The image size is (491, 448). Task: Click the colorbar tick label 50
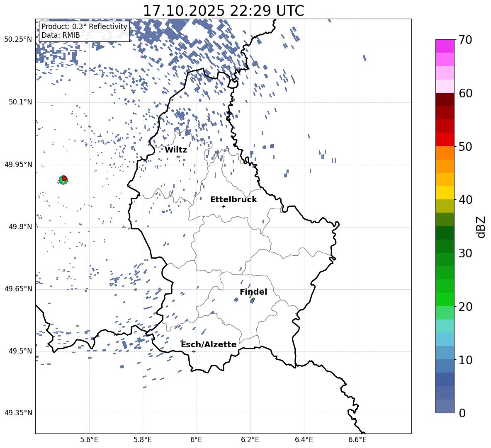(x=465, y=146)
